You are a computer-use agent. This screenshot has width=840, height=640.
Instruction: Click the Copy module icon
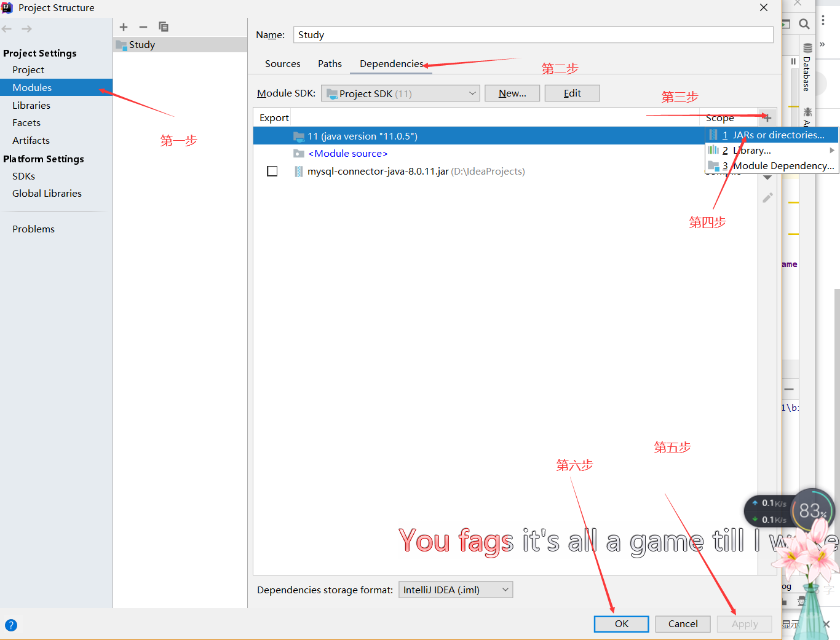pos(164,27)
